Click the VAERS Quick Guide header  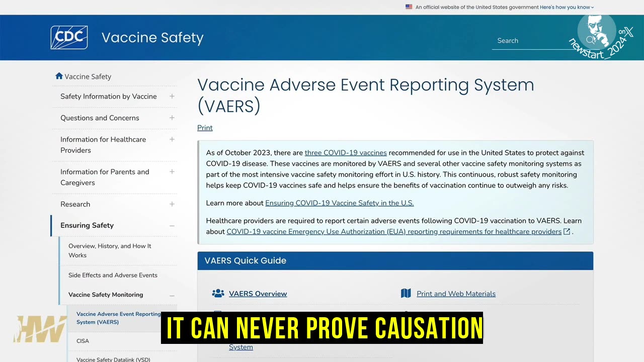[395, 260]
